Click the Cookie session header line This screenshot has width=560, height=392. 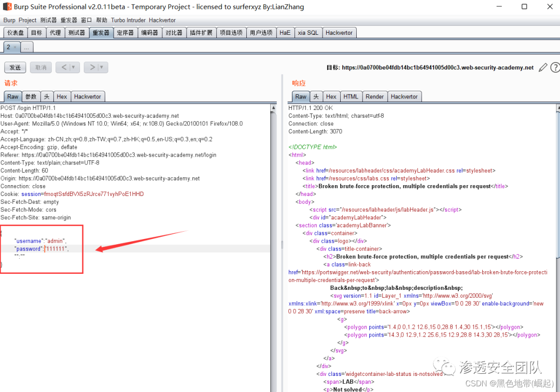tap(72, 194)
